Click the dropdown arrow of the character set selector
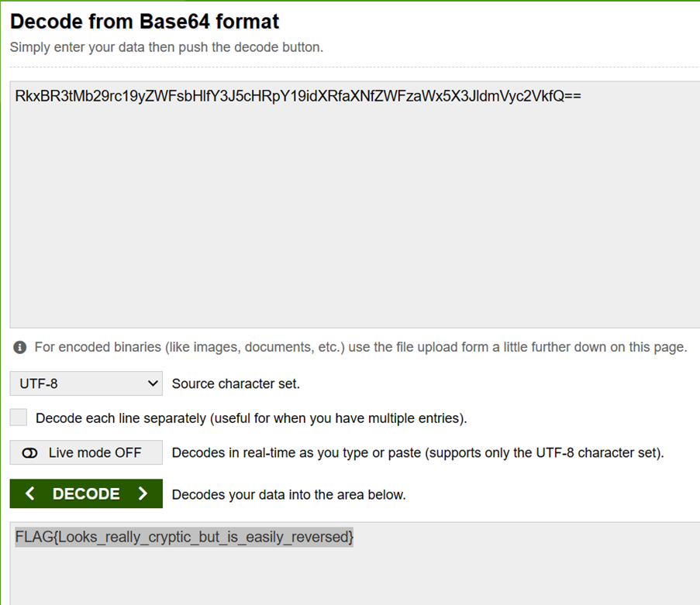 pyautogui.click(x=150, y=383)
